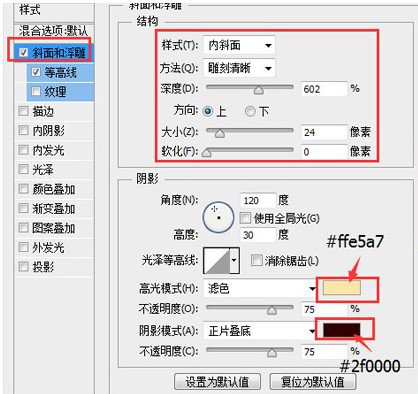
Task: Select the 纹理 sub-item label
Action: click(56, 91)
